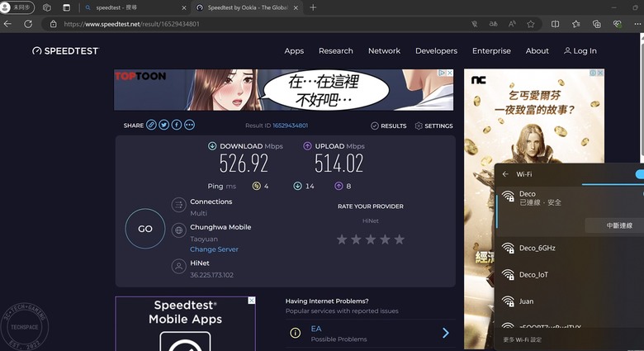The width and height of the screenshot is (644, 351).
Task: Share result on Twitter icon
Action: tap(163, 125)
